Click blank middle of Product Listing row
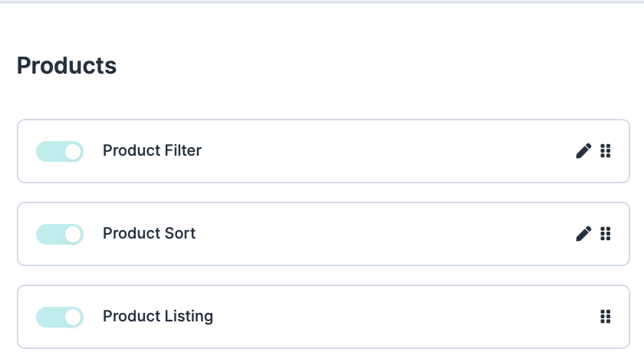 pyautogui.click(x=383, y=316)
